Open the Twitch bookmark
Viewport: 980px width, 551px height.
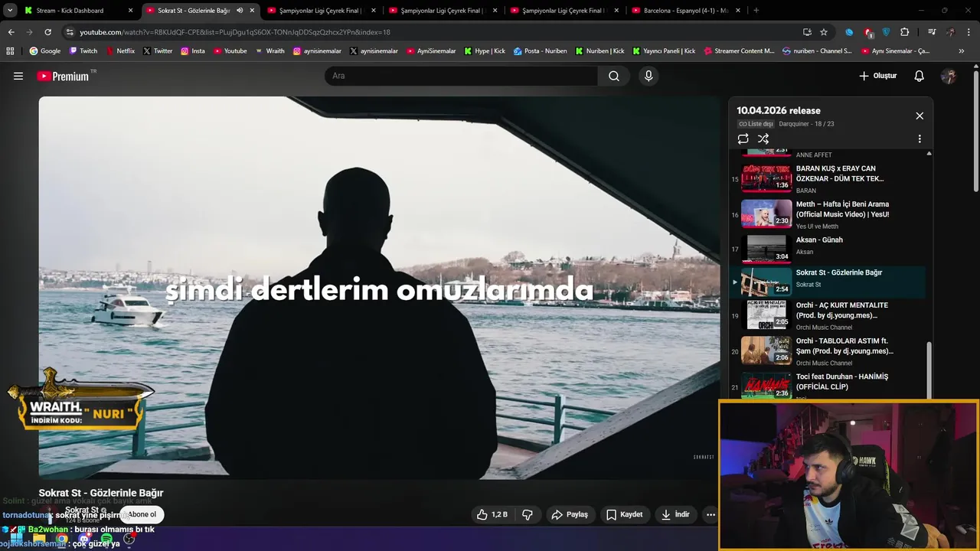click(83, 51)
